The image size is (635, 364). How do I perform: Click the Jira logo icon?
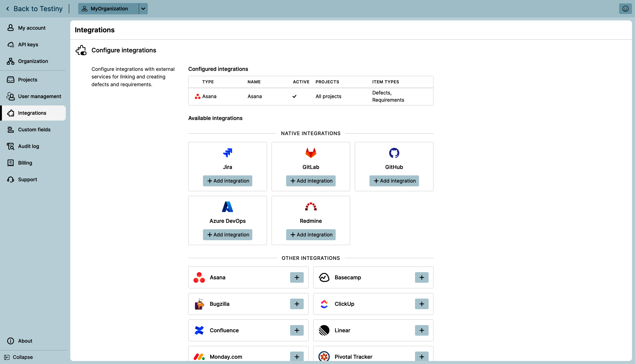coord(228,153)
